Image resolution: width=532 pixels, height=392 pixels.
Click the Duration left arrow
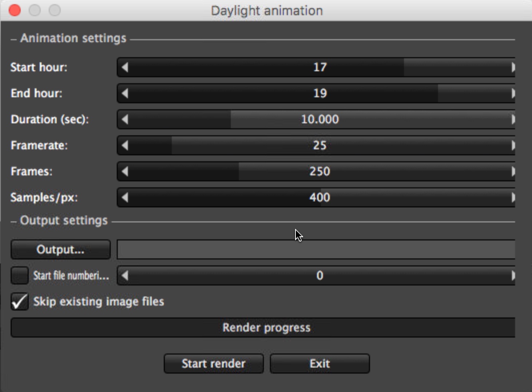coord(125,119)
